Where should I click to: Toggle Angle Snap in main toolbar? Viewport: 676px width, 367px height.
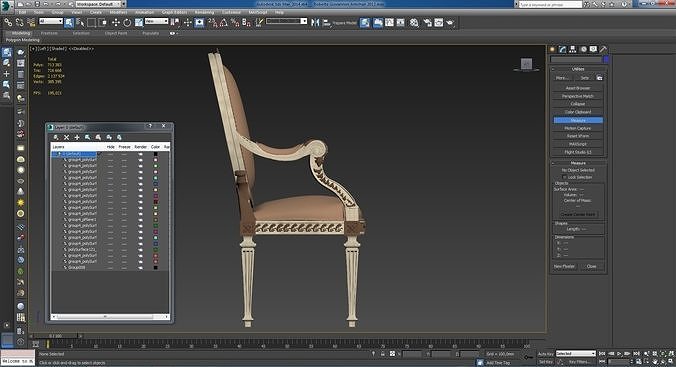point(224,22)
